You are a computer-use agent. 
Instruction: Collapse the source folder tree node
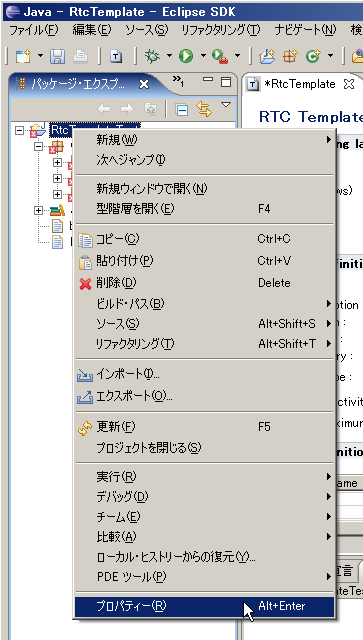38,146
